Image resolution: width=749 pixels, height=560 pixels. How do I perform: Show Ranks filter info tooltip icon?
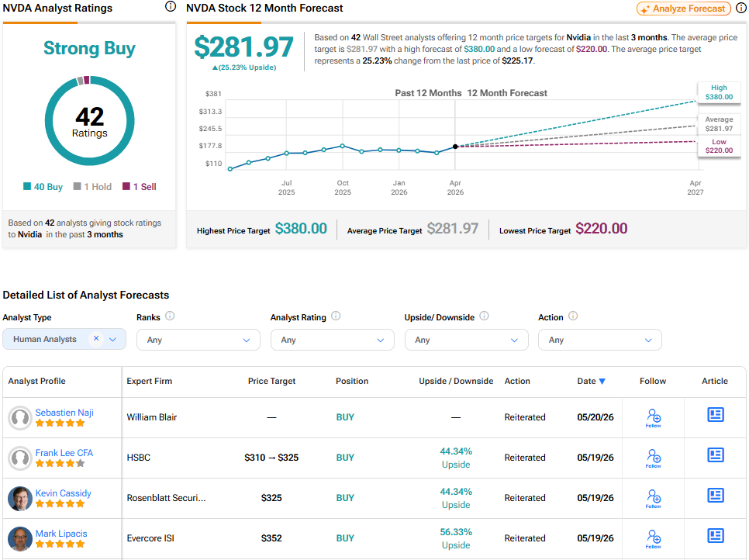(x=170, y=316)
